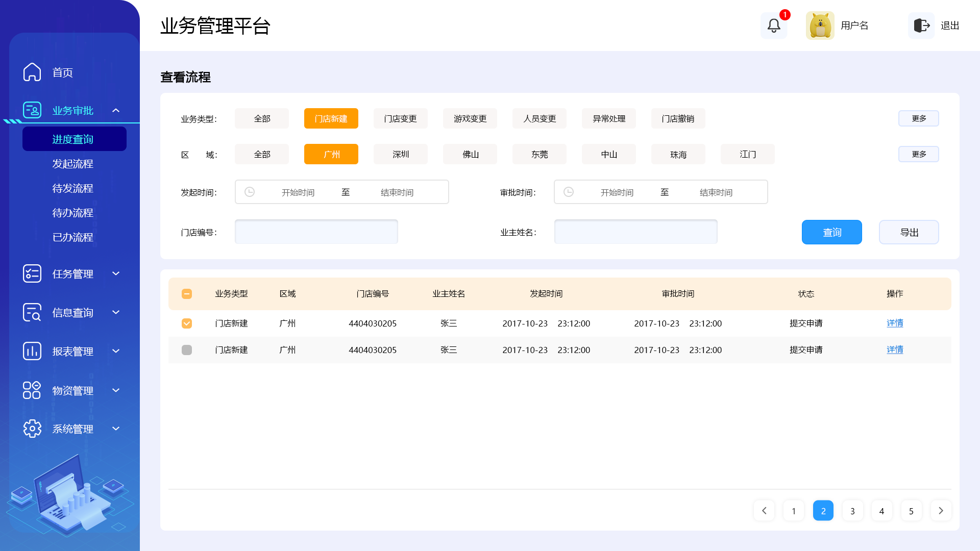This screenshot has width=980, height=551.
Task: Go to the next pagination page arrow
Action: 941,511
